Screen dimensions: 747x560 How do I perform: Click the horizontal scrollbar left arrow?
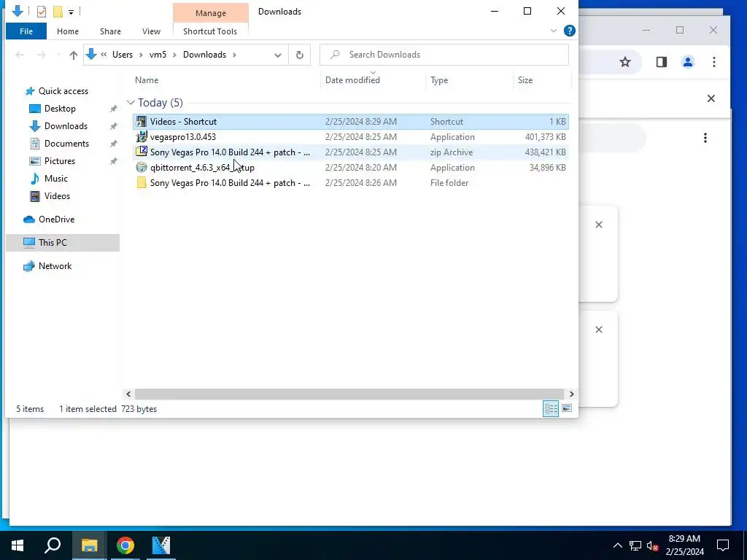tap(128, 394)
